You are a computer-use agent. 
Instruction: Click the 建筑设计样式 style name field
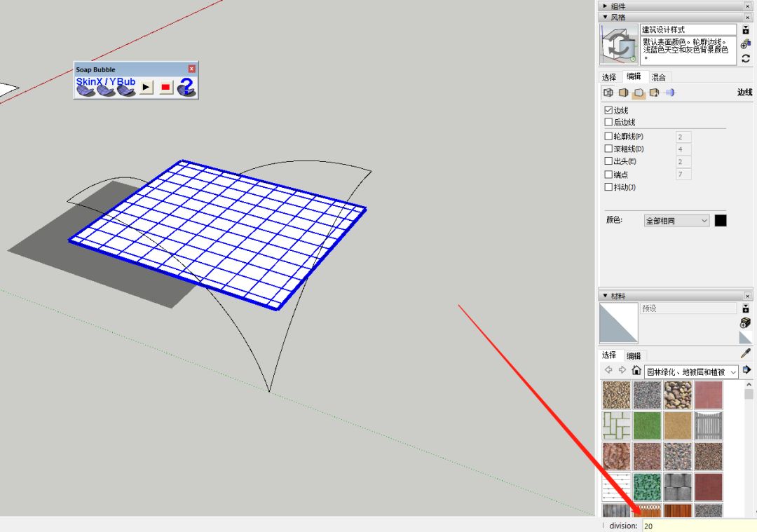688,29
